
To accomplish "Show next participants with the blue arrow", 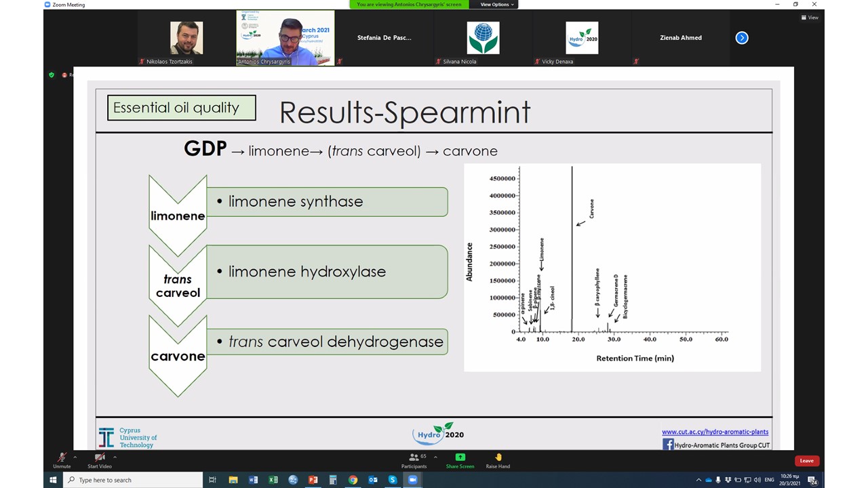I will tap(742, 38).
